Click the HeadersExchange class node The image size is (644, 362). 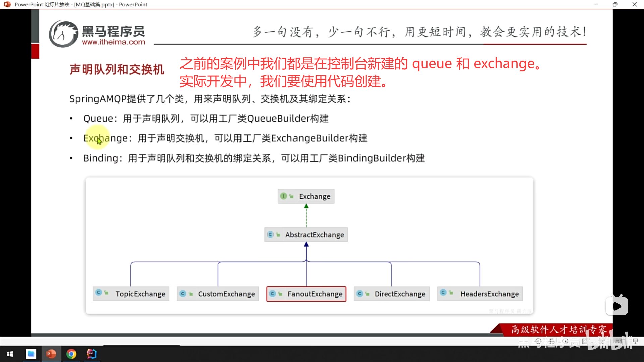480,294
